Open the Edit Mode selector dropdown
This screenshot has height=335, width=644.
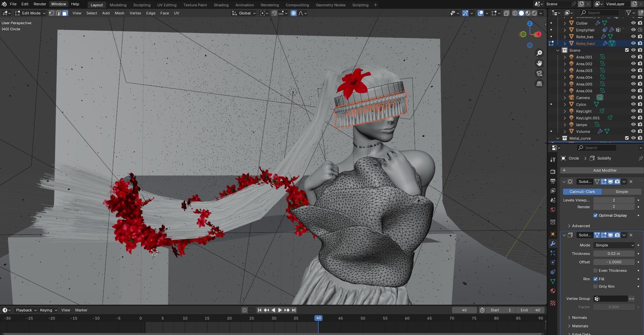tap(30, 13)
